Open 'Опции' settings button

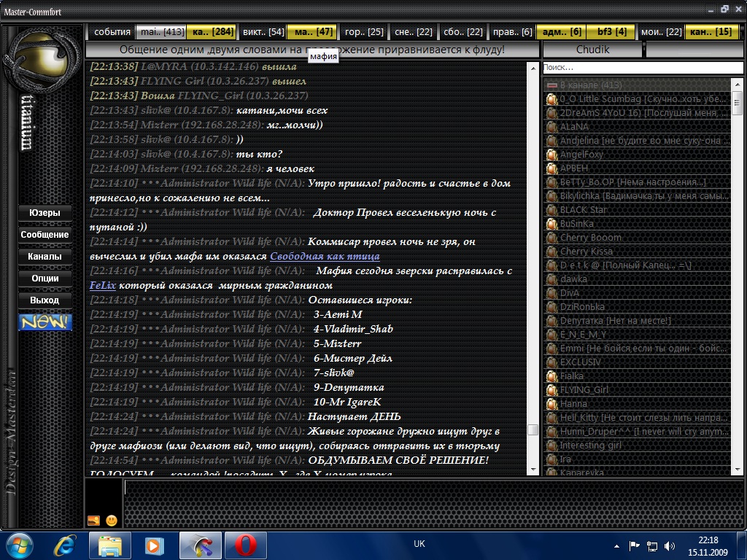click(x=45, y=278)
